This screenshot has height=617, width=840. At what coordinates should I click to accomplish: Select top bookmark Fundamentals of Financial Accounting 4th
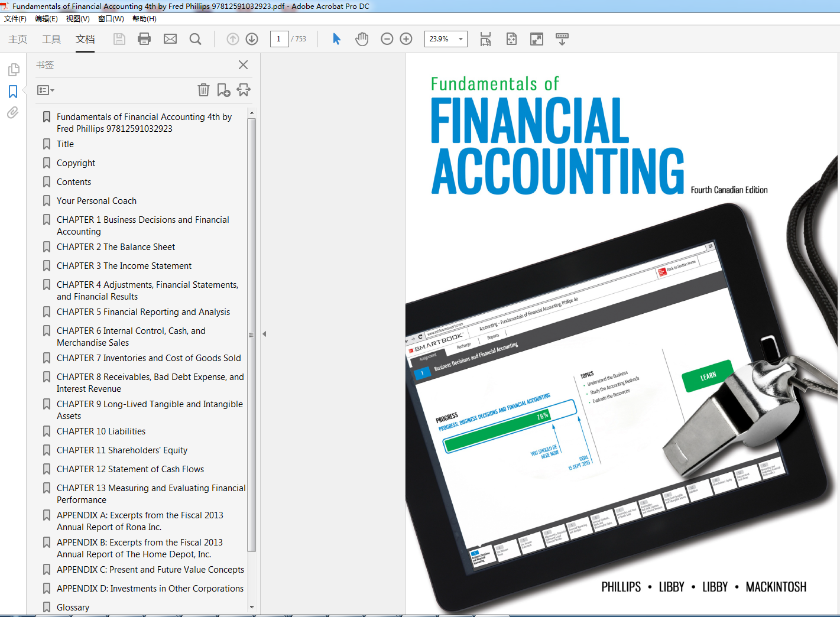[x=144, y=123]
